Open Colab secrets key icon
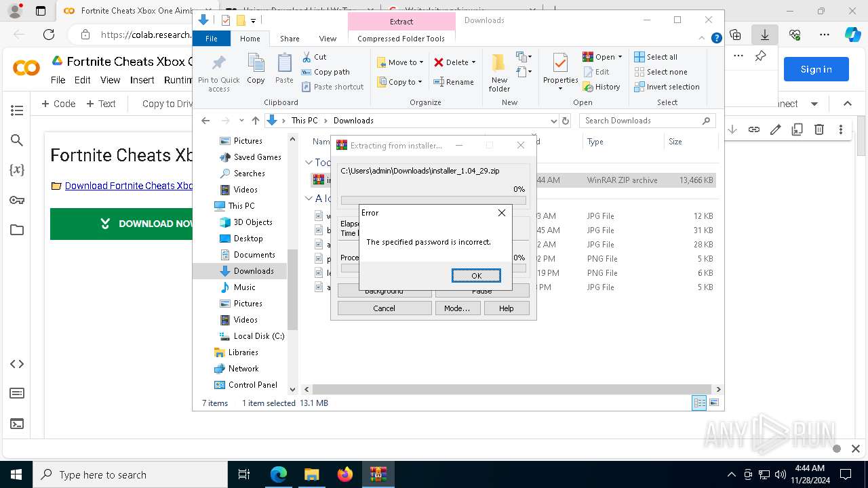Image resolution: width=868 pixels, height=488 pixels. pyautogui.click(x=17, y=200)
